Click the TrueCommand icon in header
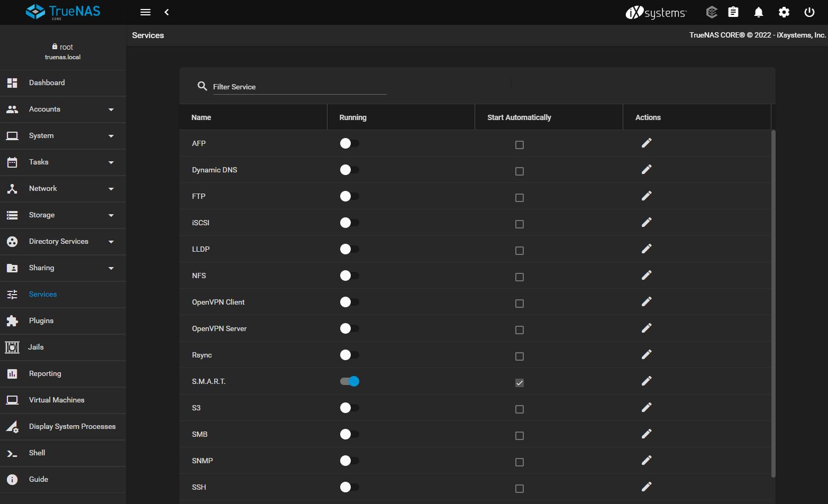The image size is (828, 504). (712, 12)
